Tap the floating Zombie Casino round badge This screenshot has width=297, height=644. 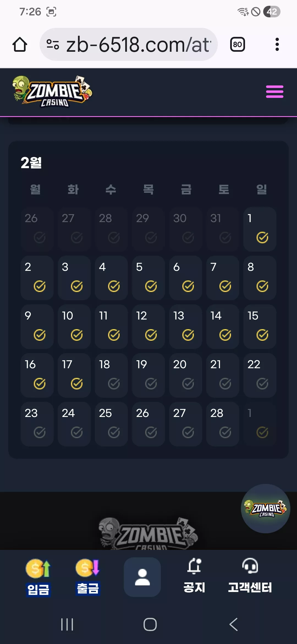265,509
